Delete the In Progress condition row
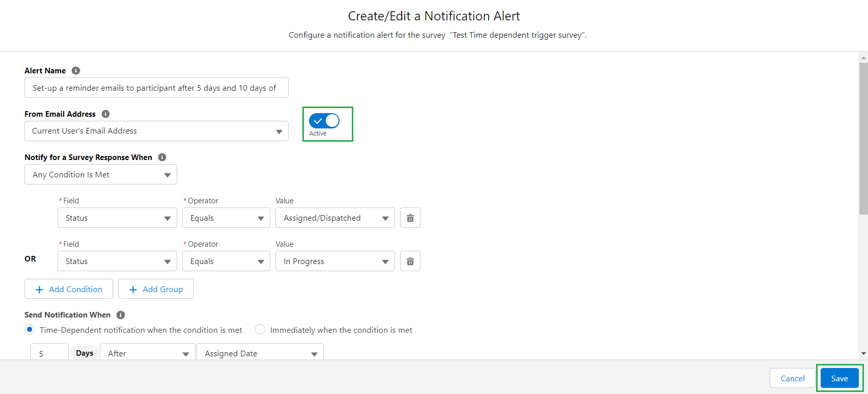The image size is (868, 394). coord(410,261)
